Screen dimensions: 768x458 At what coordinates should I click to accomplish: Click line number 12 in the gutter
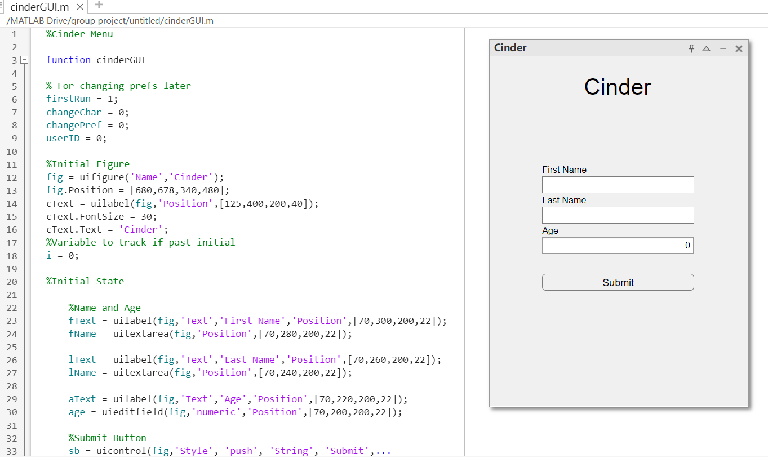coord(13,177)
